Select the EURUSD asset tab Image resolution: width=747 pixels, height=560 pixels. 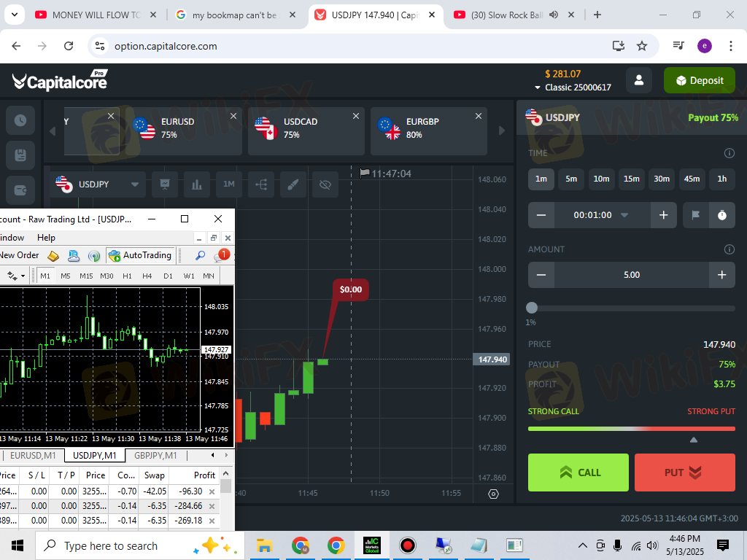(x=183, y=131)
